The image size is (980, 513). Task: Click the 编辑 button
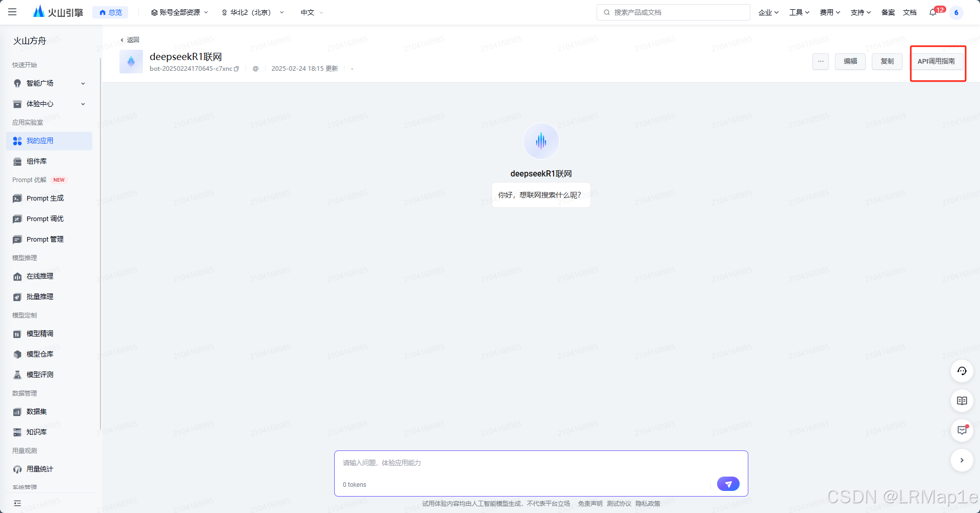[850, 62]
